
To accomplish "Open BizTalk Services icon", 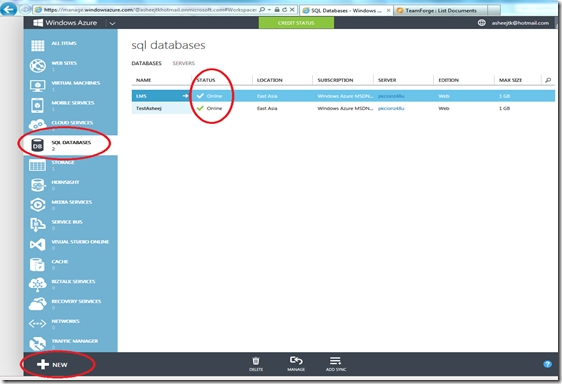I will click(x=38, y=284).
